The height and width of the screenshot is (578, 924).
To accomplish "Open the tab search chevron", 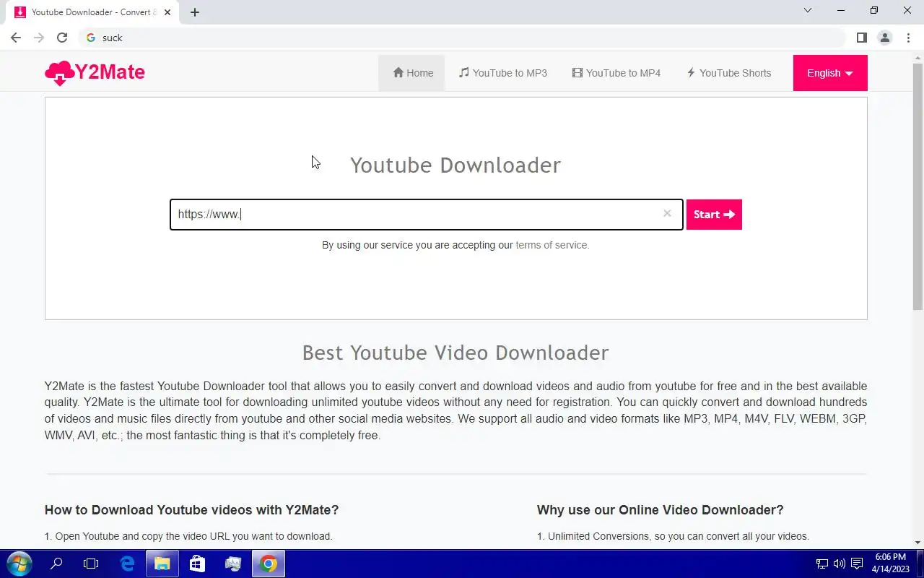I will (x=808, y=11).
